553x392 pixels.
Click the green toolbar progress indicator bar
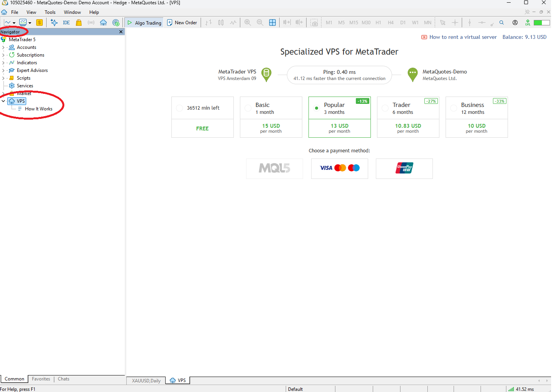pyautogui.click(x=541, y=23)
